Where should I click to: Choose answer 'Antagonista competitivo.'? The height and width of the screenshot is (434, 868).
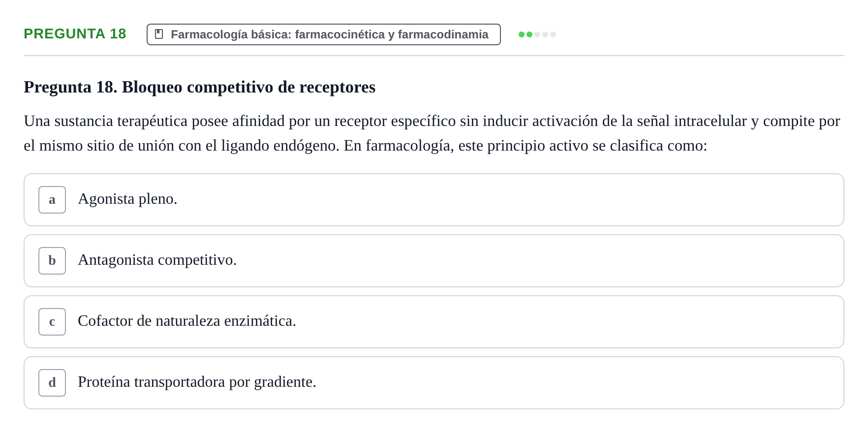434,261
